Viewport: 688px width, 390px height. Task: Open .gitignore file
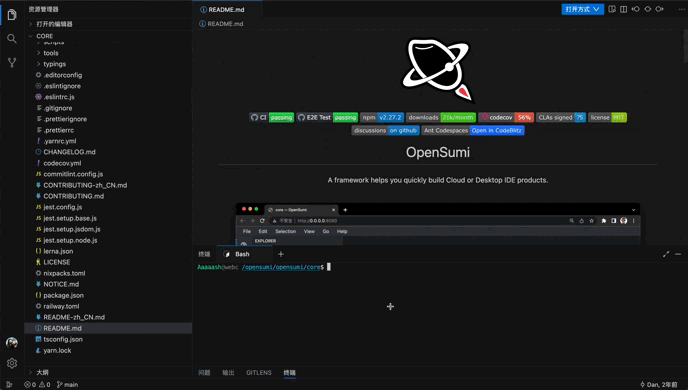tap(108, 108)
